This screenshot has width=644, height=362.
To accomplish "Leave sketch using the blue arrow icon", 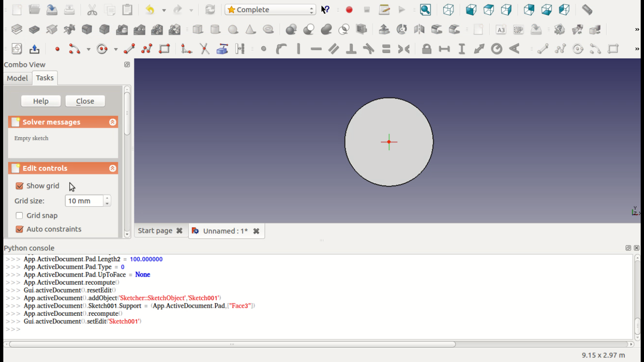I will point(34,49).
